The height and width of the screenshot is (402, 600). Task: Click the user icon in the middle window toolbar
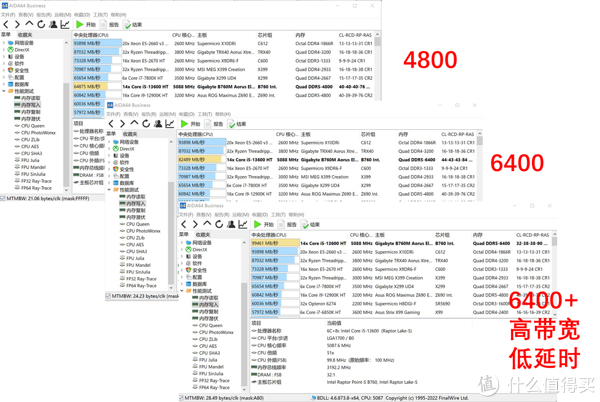pyautogui.click(x=158, y=124)
